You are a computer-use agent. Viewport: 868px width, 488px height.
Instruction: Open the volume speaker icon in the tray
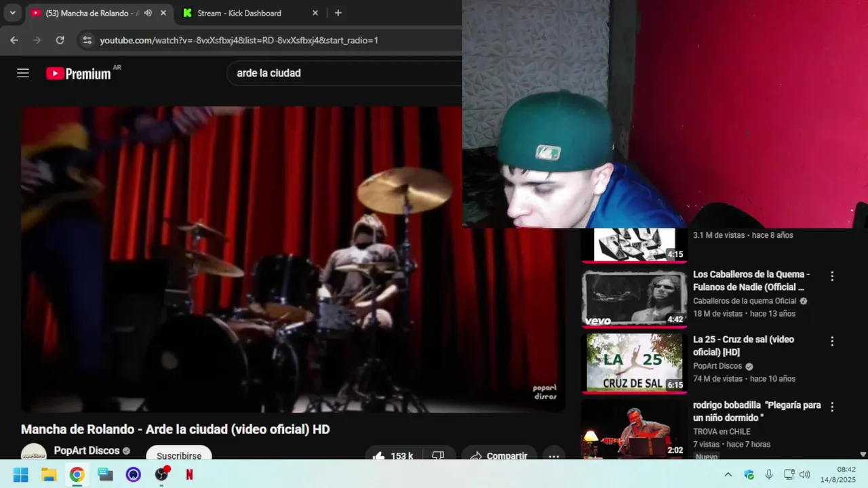pos(805,474)
